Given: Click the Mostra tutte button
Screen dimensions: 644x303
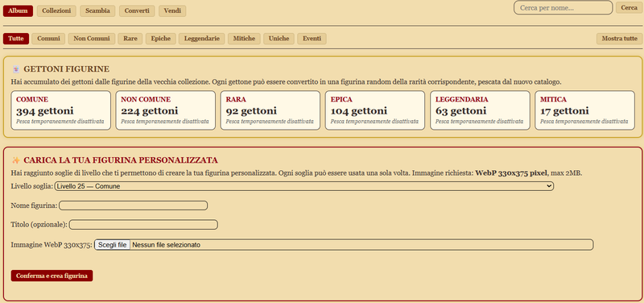Looking at the screenshot, I should 619,39.
